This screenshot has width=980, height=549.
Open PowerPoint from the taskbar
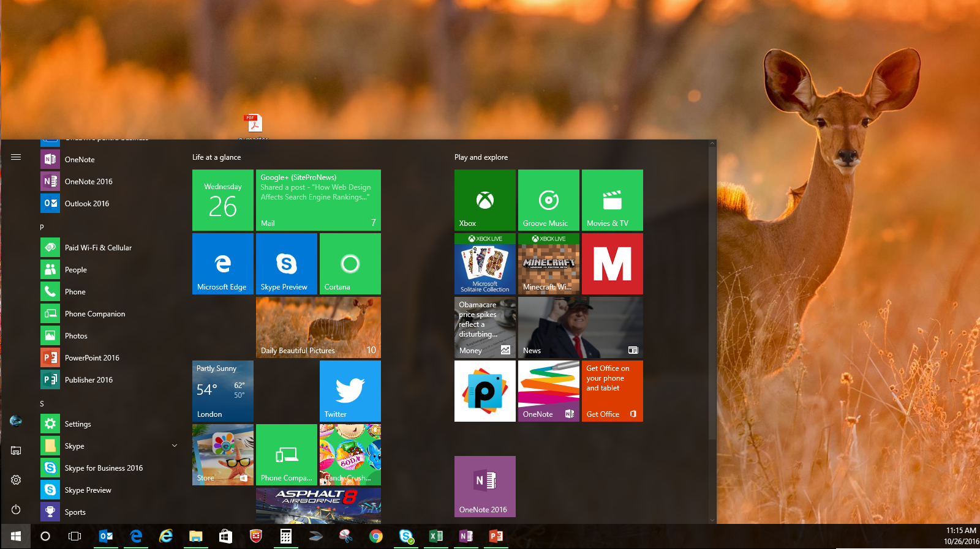496,536
